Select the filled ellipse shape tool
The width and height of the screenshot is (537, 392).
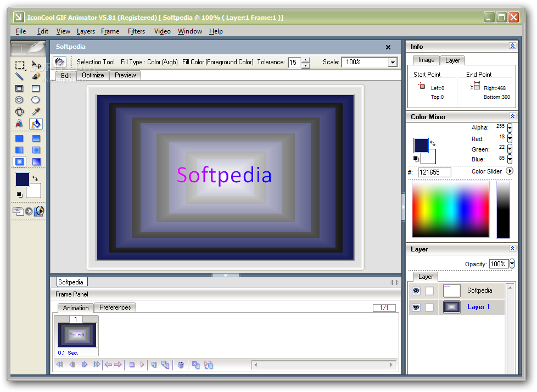click(36, 99)
